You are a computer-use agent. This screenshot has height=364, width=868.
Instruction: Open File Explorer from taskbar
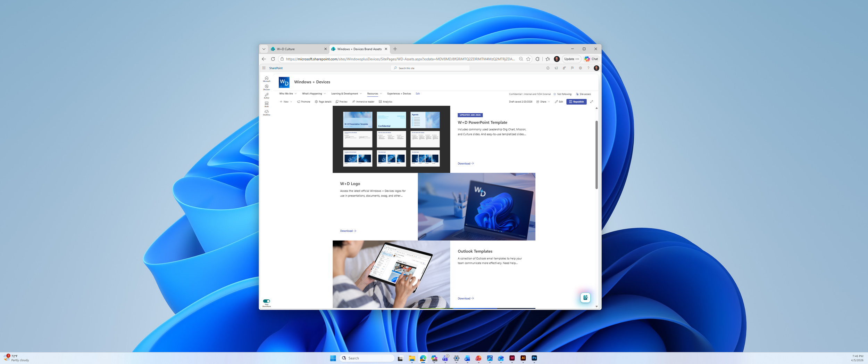pyautogui.click(x=412, y=358)
